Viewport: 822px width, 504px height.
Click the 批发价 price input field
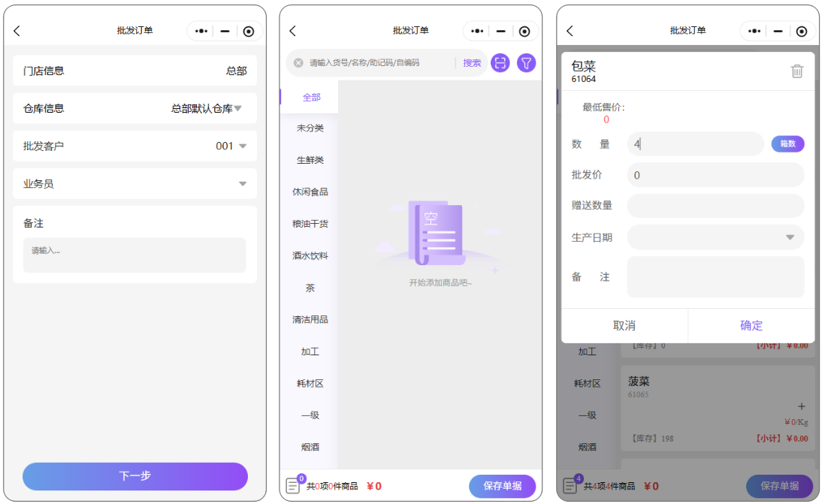click(x=715, y=175)
